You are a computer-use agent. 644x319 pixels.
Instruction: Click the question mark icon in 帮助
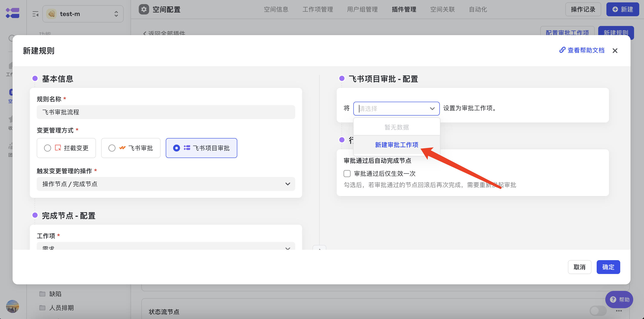(x=613, y=300)
